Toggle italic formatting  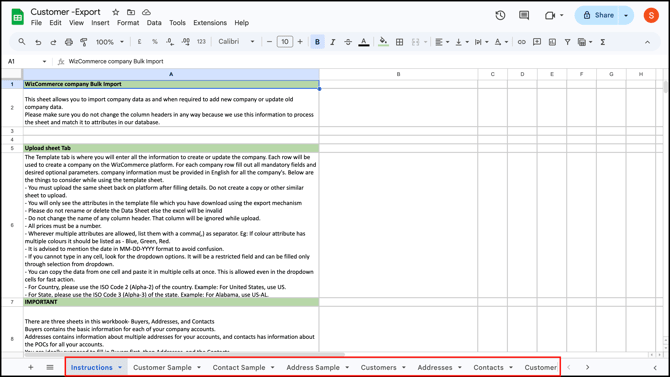(332, 42)
